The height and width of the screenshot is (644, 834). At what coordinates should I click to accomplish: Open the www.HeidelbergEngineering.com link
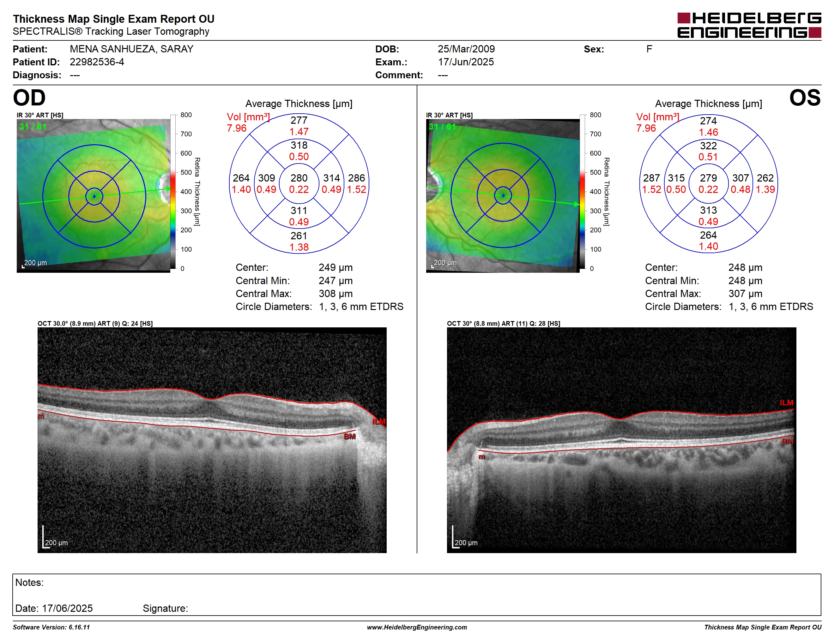(x=417, y=627)
